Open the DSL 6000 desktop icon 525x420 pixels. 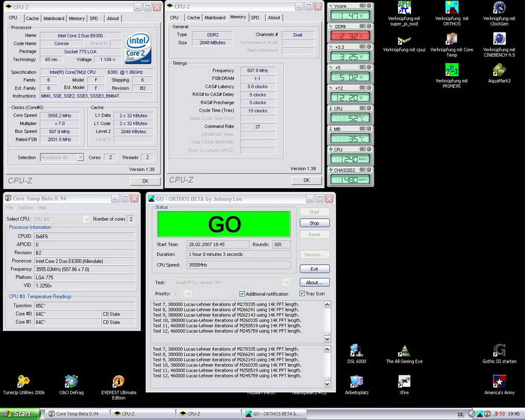[357, 354]
